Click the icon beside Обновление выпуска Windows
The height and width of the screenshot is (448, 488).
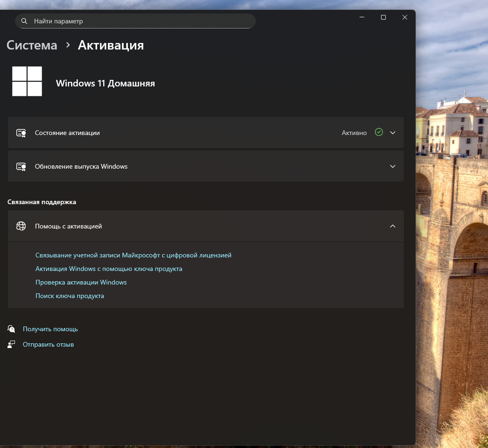pos(21,166)
